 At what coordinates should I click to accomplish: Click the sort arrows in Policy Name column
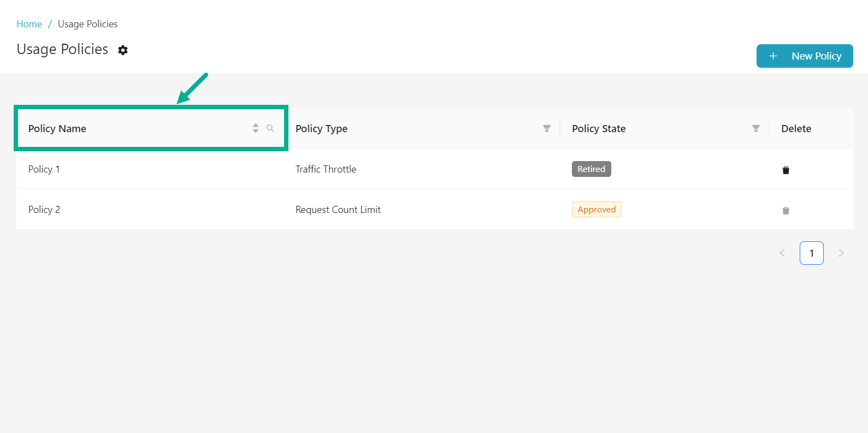[x=255, y=128]
